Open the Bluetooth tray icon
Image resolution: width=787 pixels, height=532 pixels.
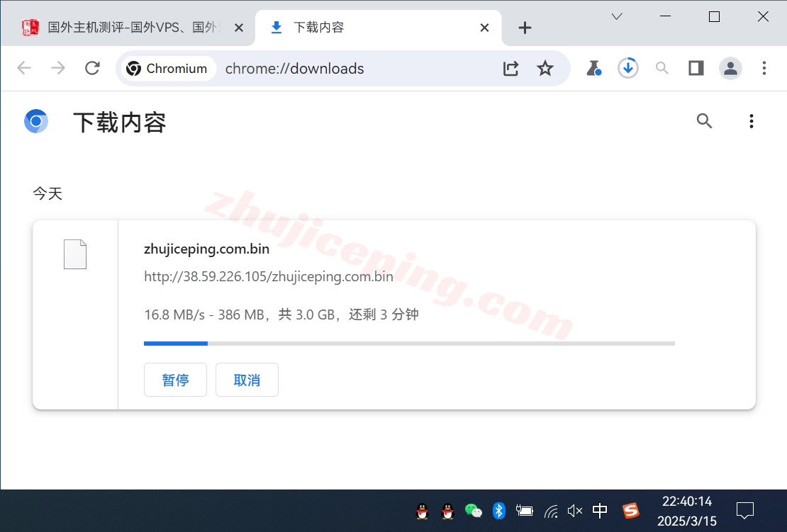point(498,511)
